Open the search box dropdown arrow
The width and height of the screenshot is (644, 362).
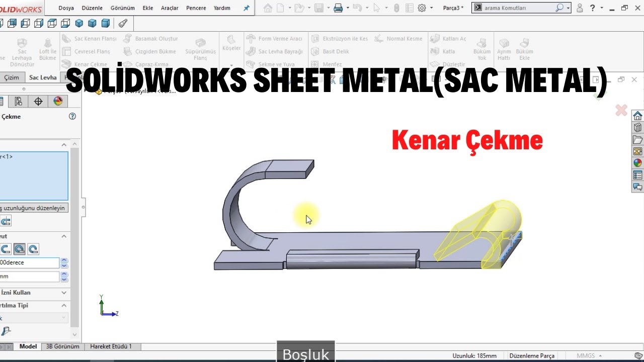coord(568,8)
